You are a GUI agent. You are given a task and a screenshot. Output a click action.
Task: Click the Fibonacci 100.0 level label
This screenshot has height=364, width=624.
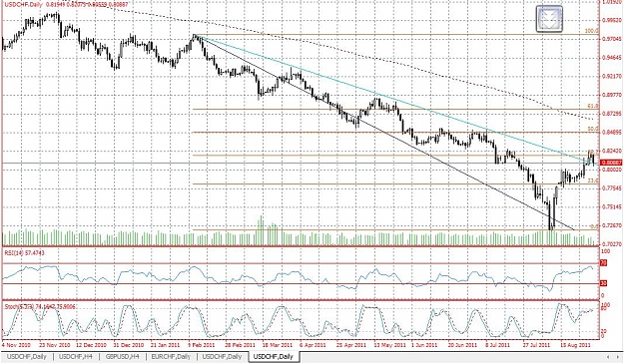click(592, 31)
